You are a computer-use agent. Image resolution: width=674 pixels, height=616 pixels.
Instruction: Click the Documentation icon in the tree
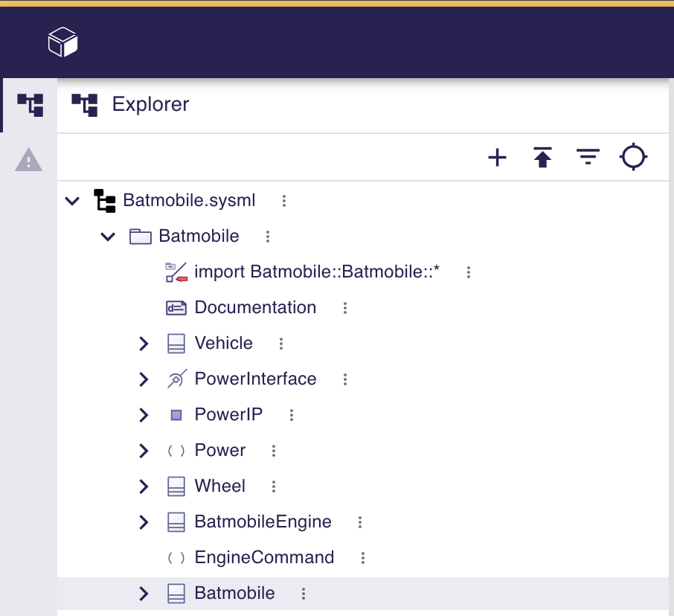point(176,307)
